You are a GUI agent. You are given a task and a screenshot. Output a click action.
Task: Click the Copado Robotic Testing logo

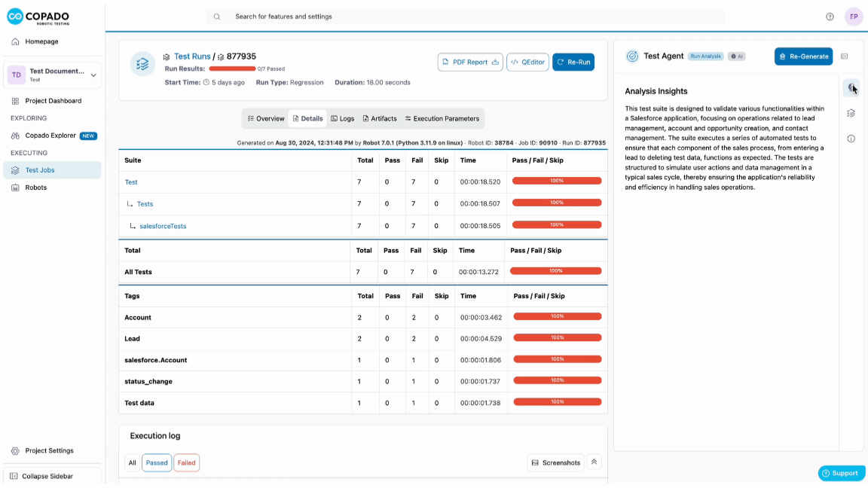click(38, 17)
